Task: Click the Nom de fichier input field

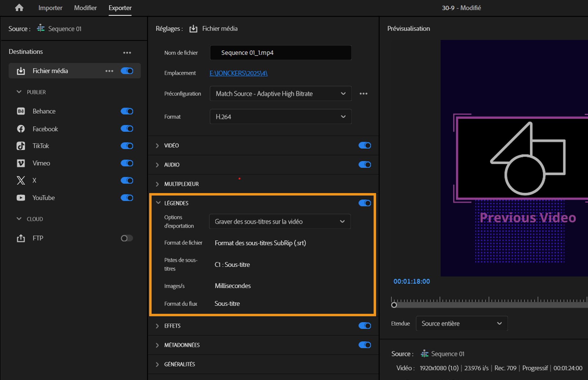Action: 280,52
